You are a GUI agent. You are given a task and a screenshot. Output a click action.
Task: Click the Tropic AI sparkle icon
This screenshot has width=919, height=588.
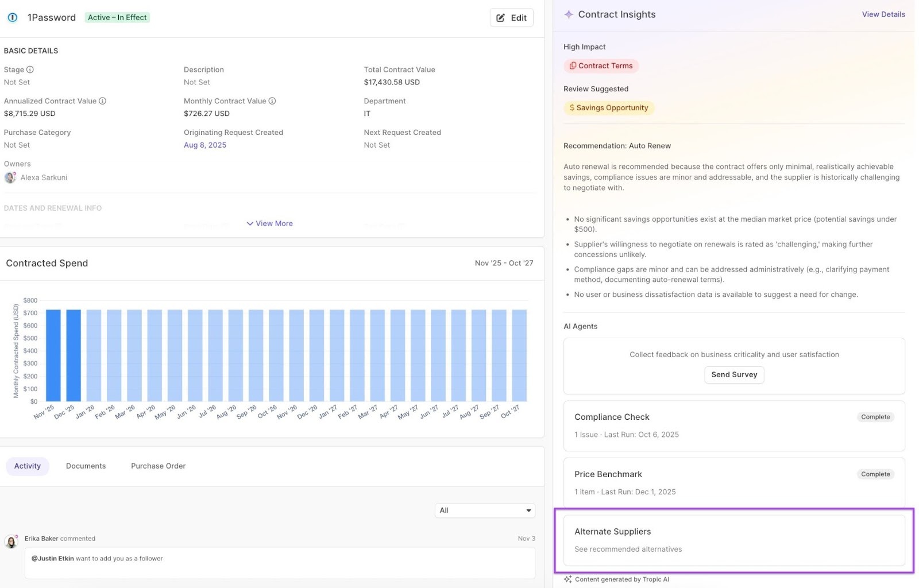[x=567, y=579]
